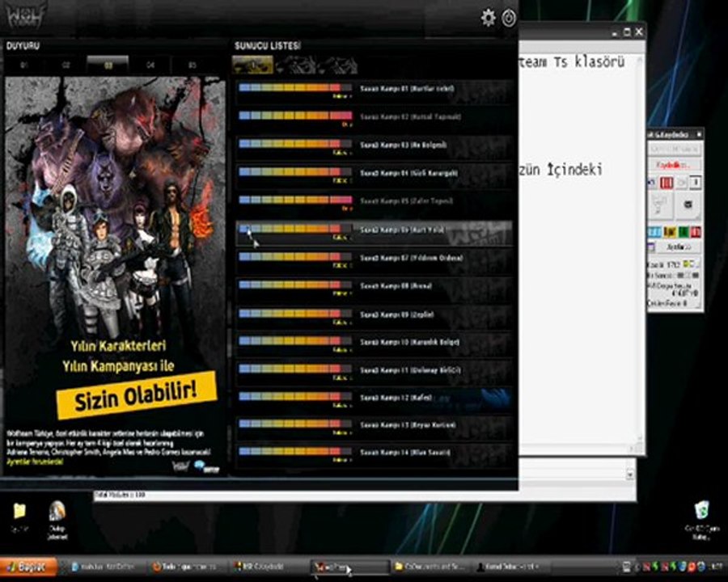Open the Ayarlar >> button in recorder window
This screenshot has width=728, height=582.
coord(679,247)
